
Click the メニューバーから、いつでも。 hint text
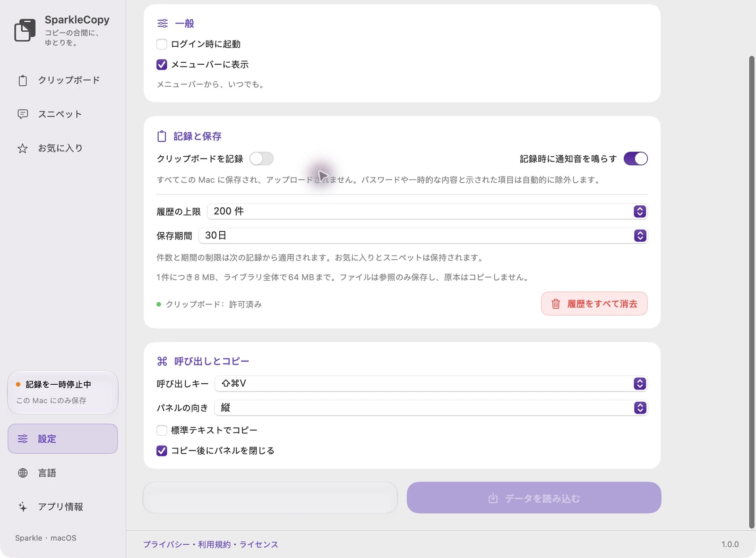[x=212, y=85]
